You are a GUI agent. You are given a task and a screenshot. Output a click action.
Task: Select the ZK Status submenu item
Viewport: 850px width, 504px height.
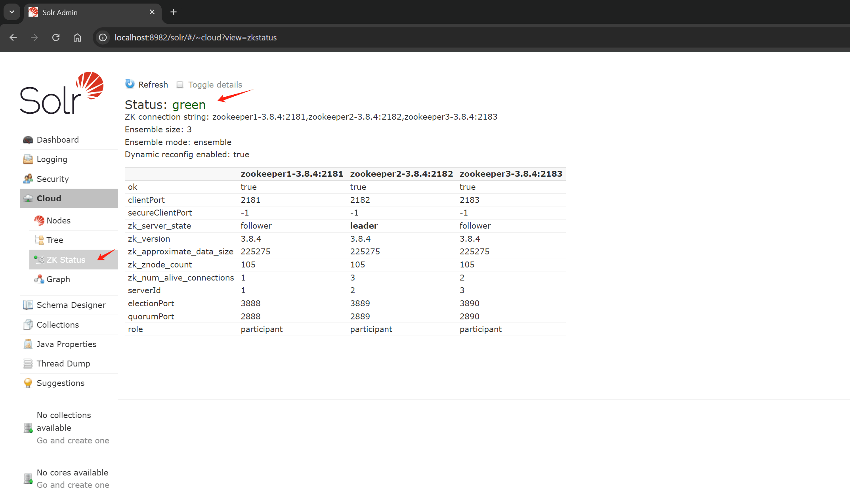[66, 260]
